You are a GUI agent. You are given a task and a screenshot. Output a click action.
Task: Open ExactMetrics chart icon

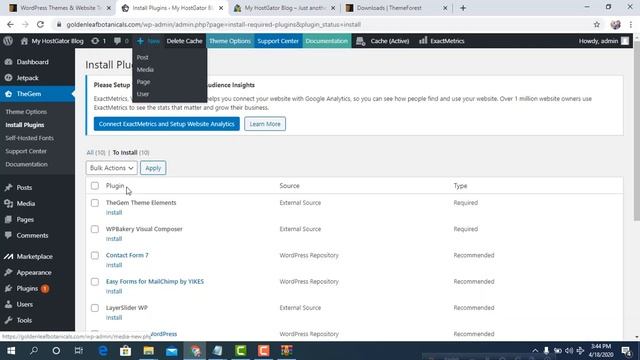pos(423,41)
